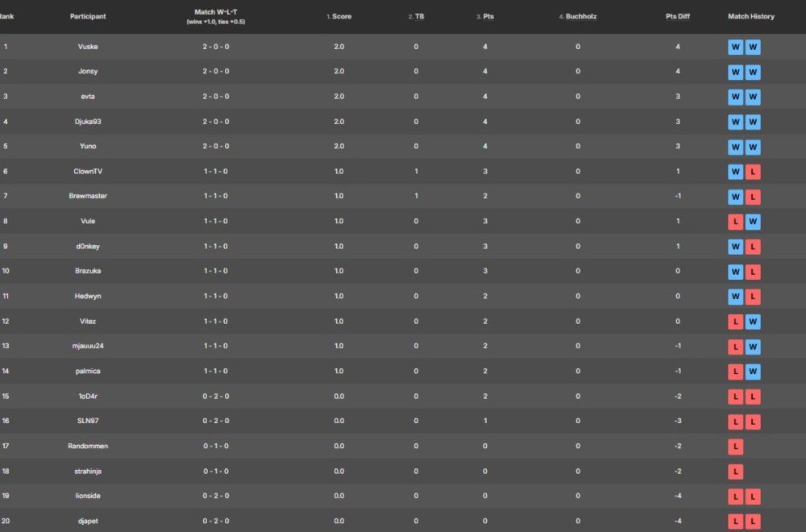Viewport: 806px width, 532px height.
Task: Click first W badge in Vuske's match history
Action: point(735,48)
